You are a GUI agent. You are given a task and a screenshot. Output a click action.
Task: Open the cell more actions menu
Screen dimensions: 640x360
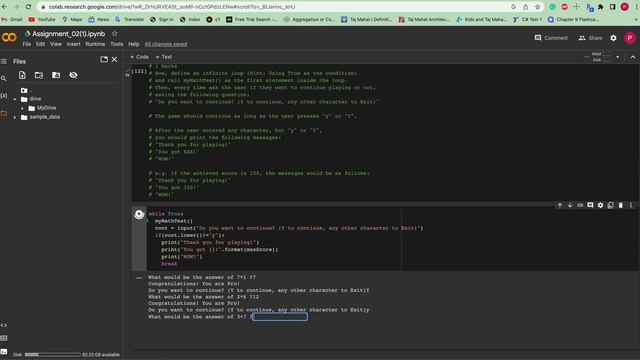point(631,205)
